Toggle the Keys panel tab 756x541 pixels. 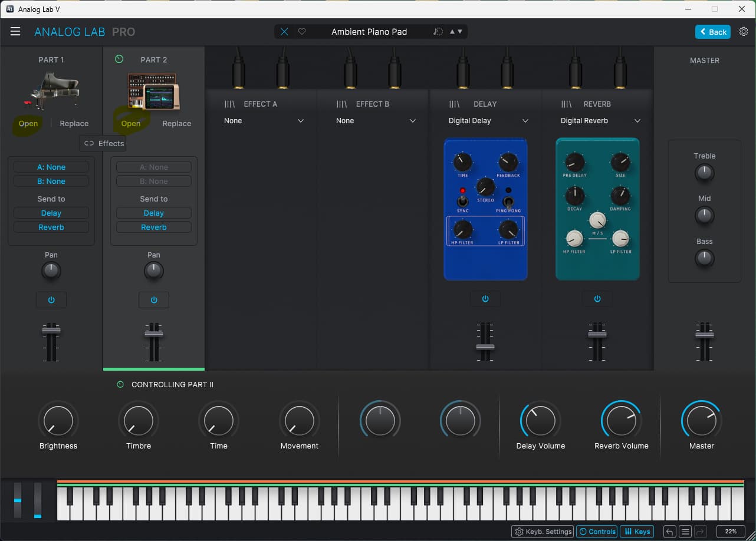coord(637,532)
